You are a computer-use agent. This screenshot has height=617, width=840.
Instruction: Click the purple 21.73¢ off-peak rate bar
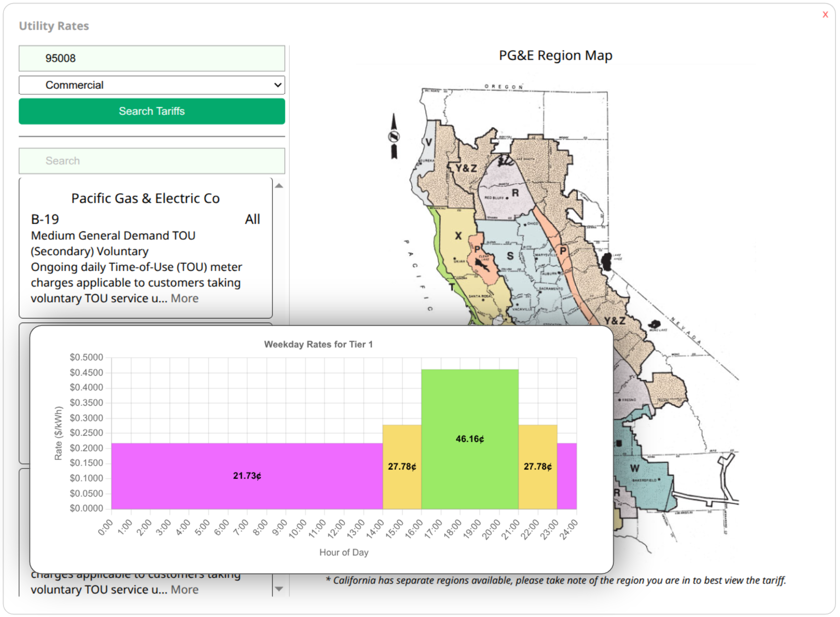tap(247, 476)
